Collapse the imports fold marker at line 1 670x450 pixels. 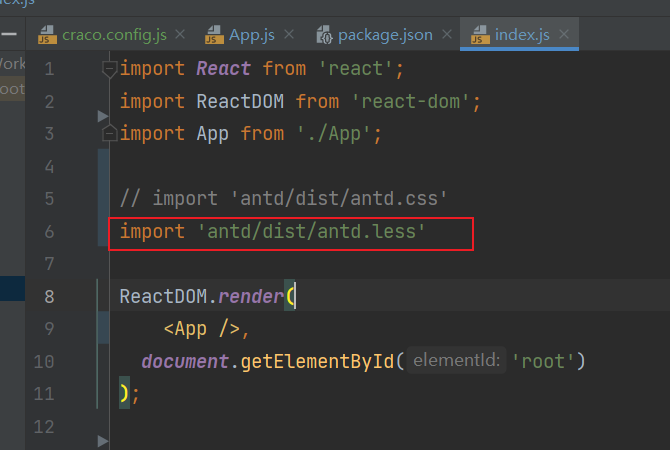(x=109, y=69)
